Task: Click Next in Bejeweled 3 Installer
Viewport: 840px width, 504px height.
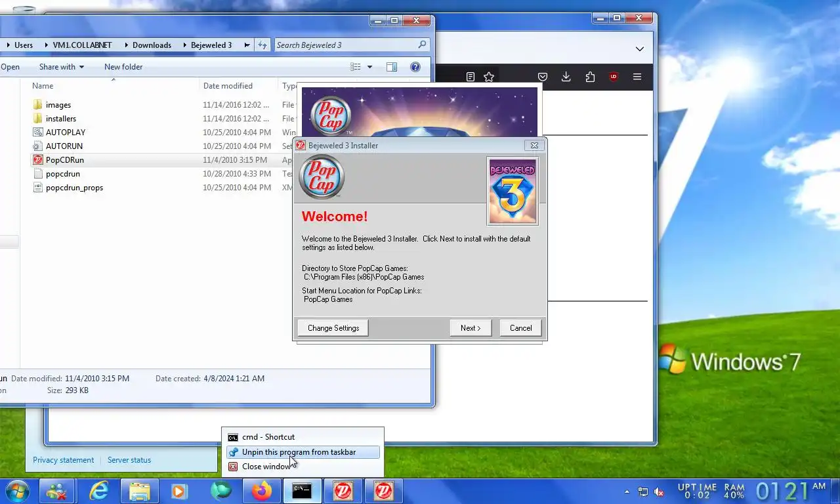Action: pyautogui.click(x=471, y=328)
